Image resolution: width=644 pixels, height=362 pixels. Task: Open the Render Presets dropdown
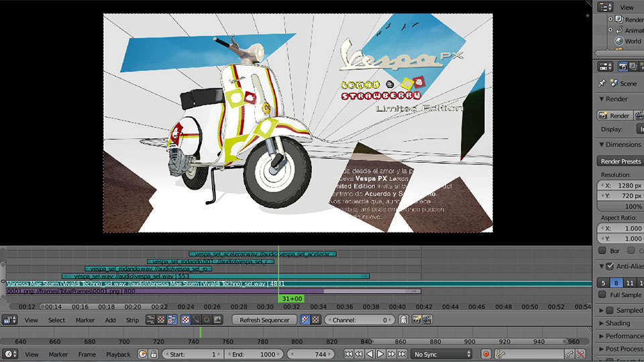(621, 162)
